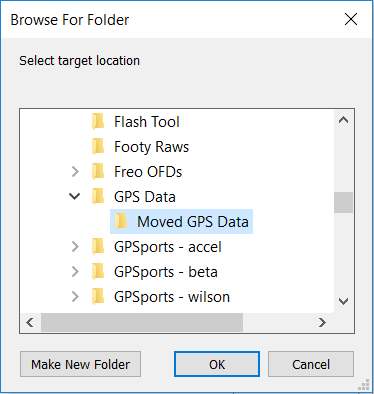Collapse the GPS Data tree node
Viewport: 374px width, 394px height.
tap(75, 196)
